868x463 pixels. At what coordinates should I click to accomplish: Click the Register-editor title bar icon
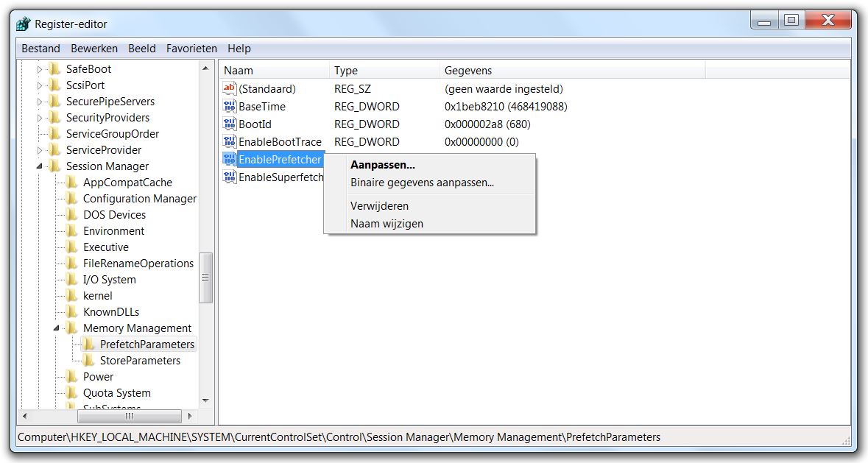tap(25, 24)
